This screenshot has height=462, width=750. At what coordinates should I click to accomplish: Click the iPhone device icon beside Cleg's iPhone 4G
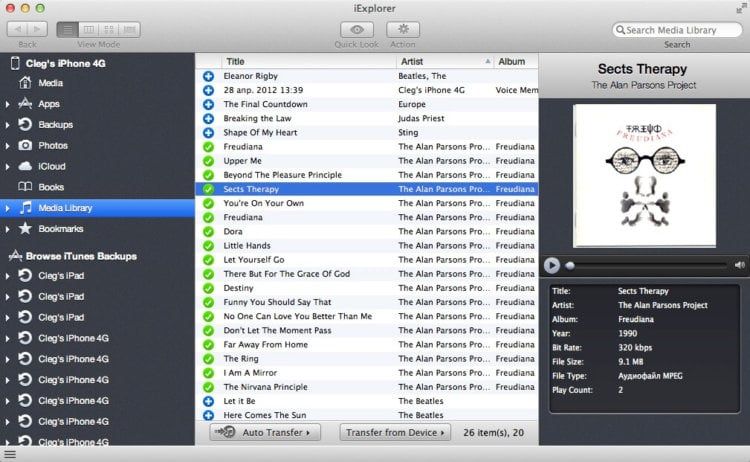click(15, 63)
